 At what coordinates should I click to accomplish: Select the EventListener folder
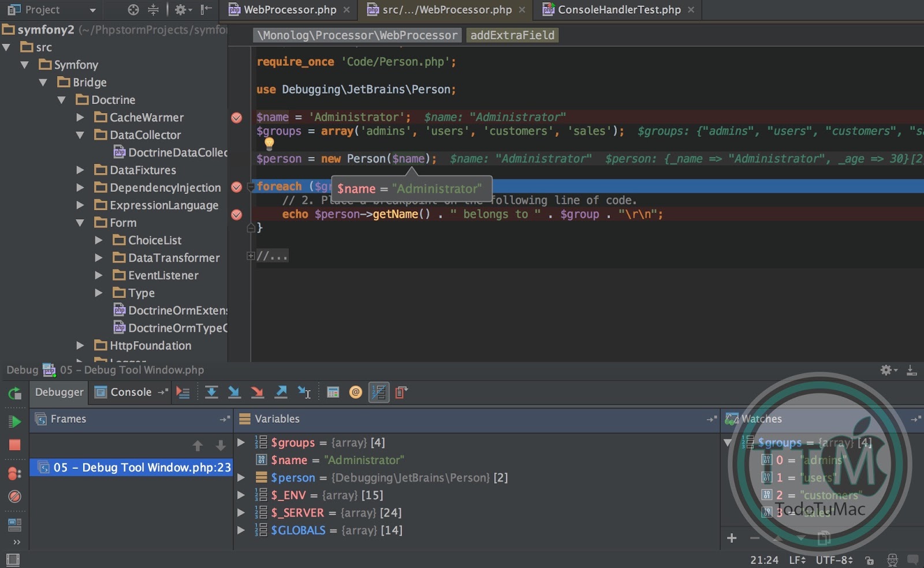point(163,275)
